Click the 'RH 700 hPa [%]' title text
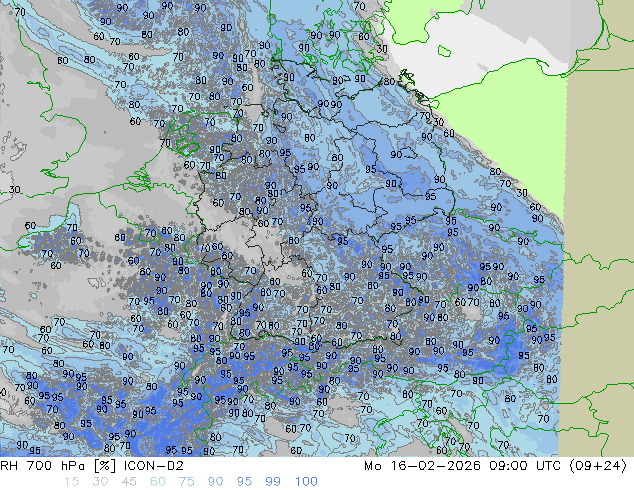634x490 pixels. click(58, 466)
